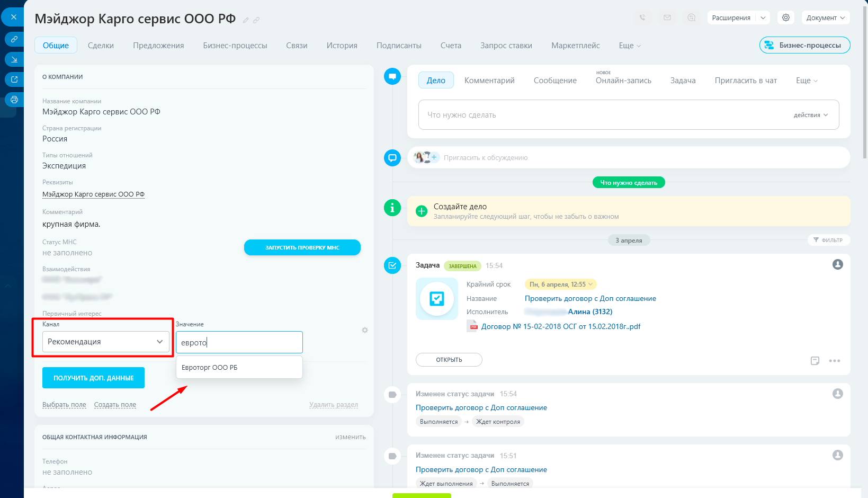Select Комментарий timeline tab
The image size is (868, 498).
pos(489,81)
